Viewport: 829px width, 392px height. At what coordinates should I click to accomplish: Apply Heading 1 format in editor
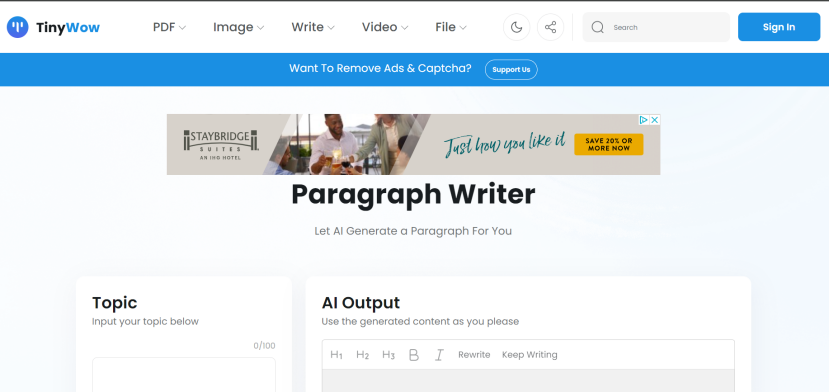(336, 355)
